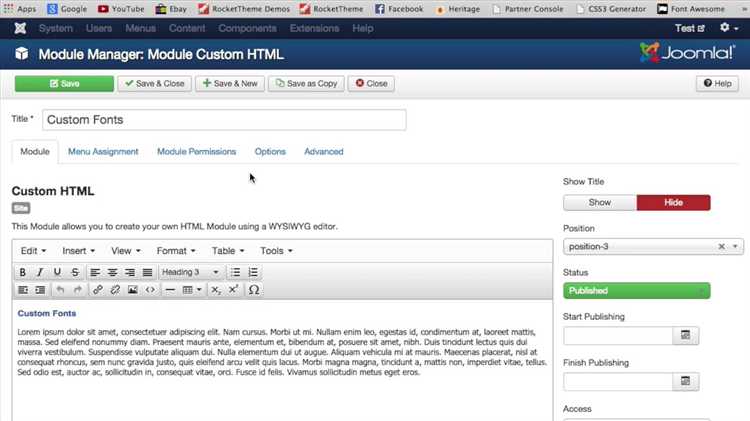Apply superscript formatting
750x421 pixels.
233,290
